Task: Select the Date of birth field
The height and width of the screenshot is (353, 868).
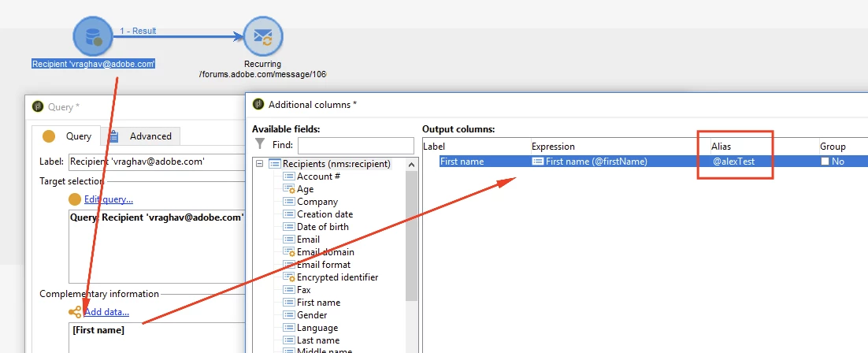Action: [323, 227]
